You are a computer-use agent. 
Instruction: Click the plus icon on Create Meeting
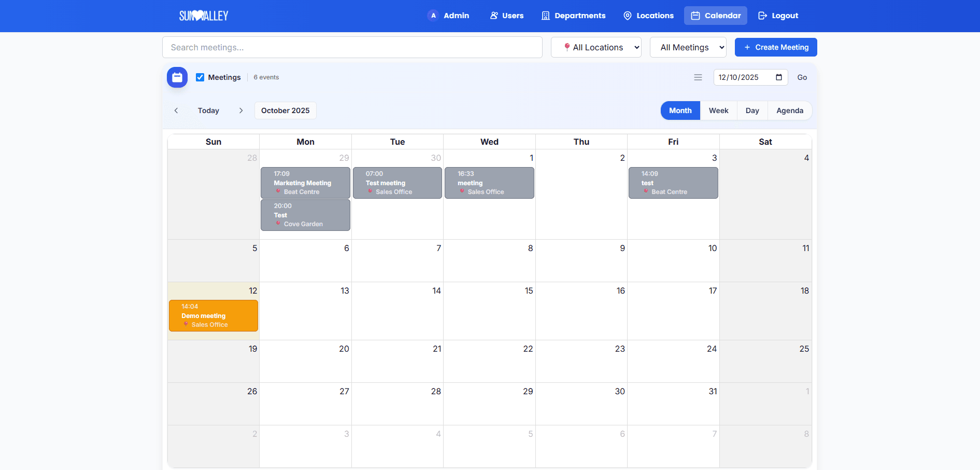747,47
